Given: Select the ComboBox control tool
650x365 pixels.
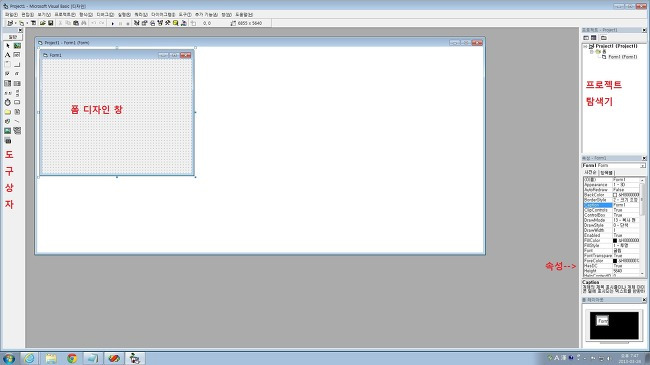Looking at the screenshot, I should point(7,83).
